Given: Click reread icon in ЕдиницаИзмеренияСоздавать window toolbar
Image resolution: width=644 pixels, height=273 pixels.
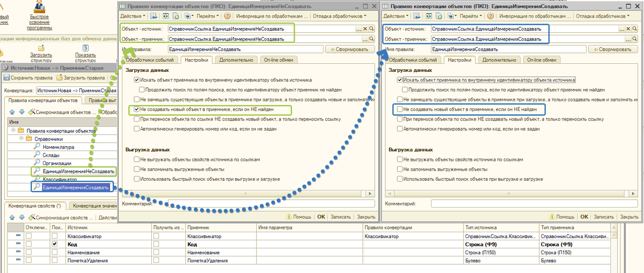Looking at the screenshot, I should coord(428,16).
